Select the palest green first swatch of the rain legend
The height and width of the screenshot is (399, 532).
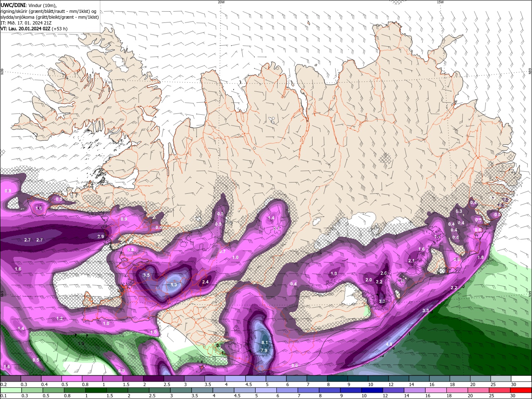(x=10, y=390)
